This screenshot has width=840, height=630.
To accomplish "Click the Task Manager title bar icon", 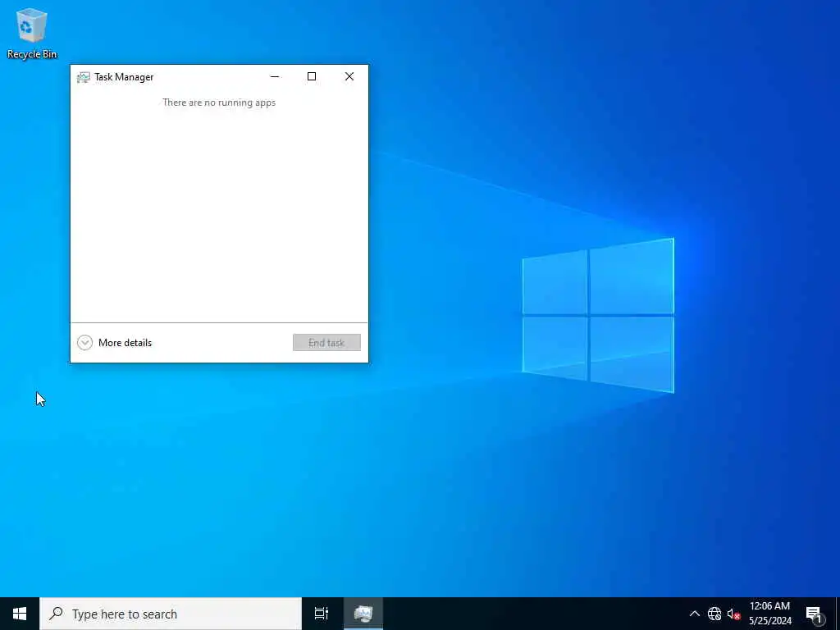I will tap(83, 77).
